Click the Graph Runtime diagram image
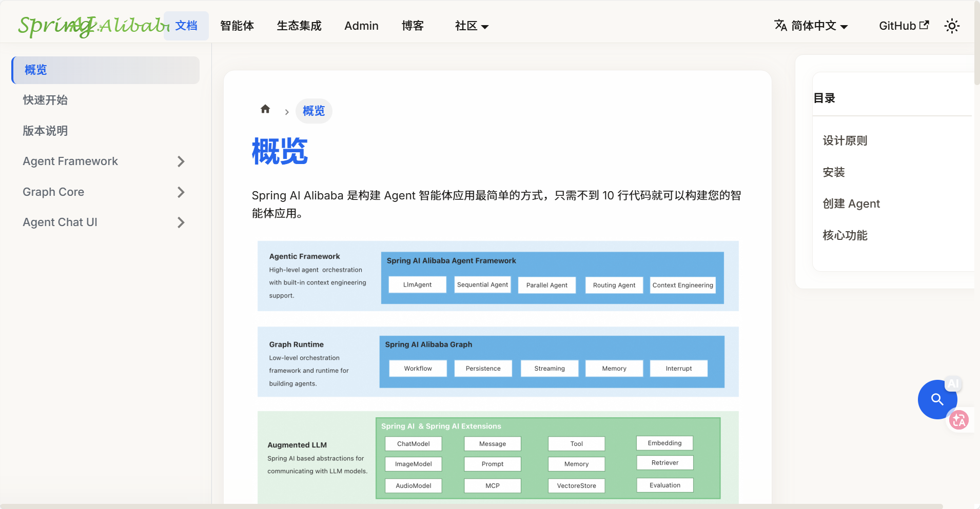Viewport: 980px width, 509px height. point(498,361)
